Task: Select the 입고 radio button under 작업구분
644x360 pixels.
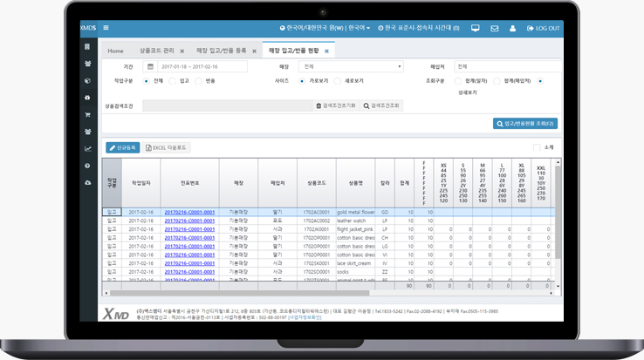Action: 172,80
